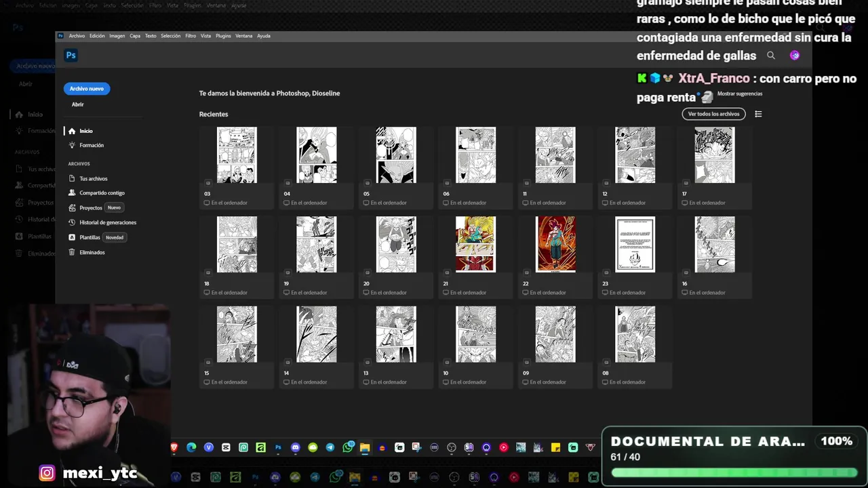
Task: Click the Plantillas icon in sidebar
Action: (72, 237)
